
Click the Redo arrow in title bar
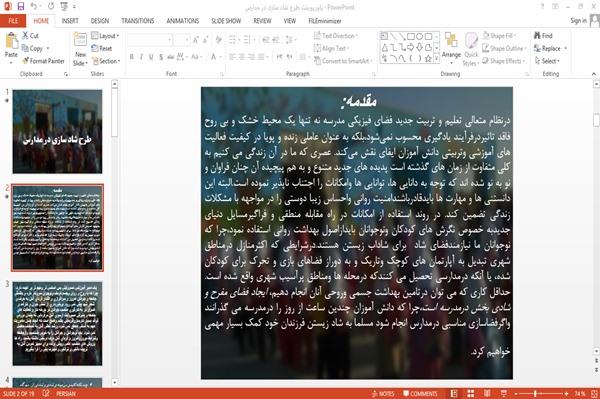(x=51, y=7)
